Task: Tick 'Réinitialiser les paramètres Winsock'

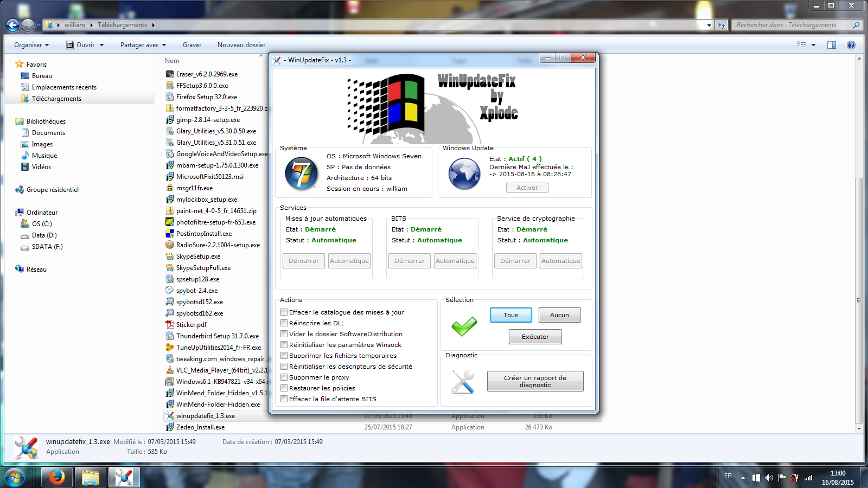Action: tap(284, 345)
